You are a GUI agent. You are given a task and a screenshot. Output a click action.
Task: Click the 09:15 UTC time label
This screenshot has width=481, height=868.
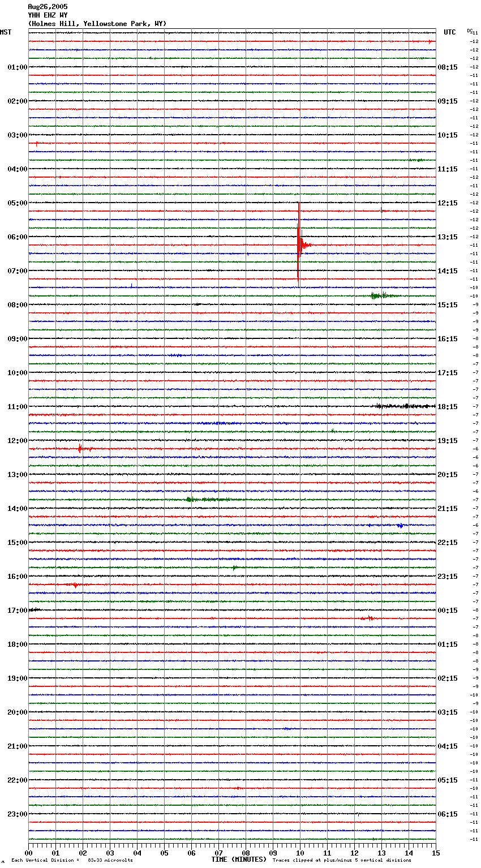coord(448,101)
